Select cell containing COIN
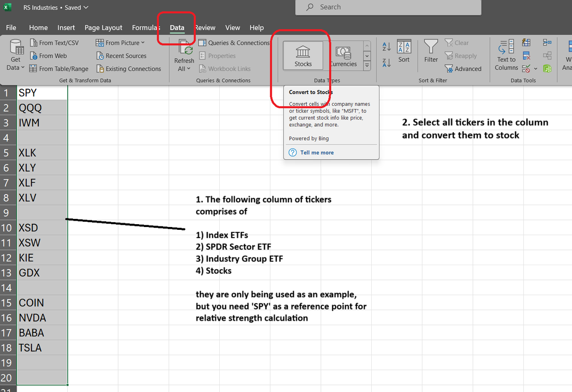572x392 pixels. [x=42, y=303]
